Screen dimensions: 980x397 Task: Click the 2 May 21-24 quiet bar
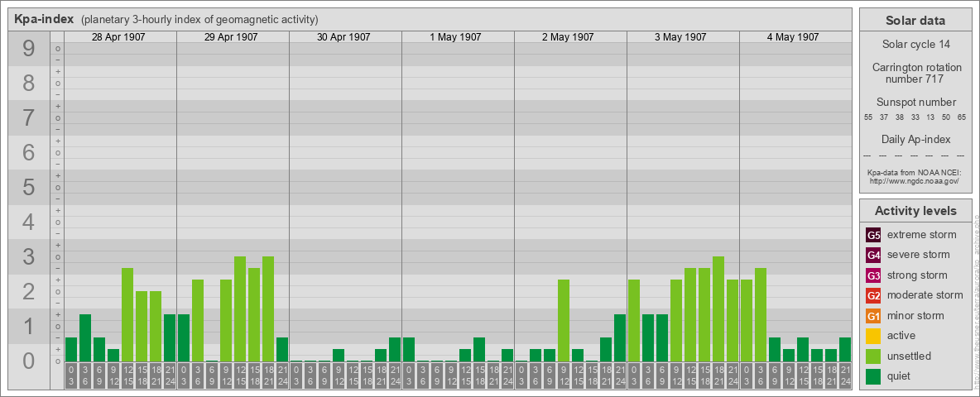tap(620, 337)
